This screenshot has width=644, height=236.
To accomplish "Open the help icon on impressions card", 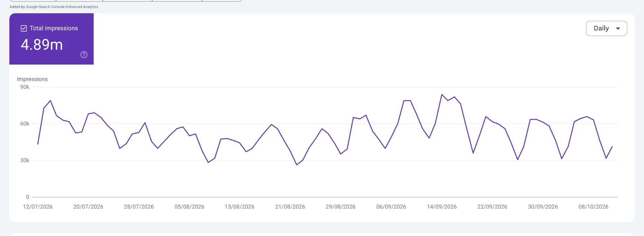I will click(84, 55).
